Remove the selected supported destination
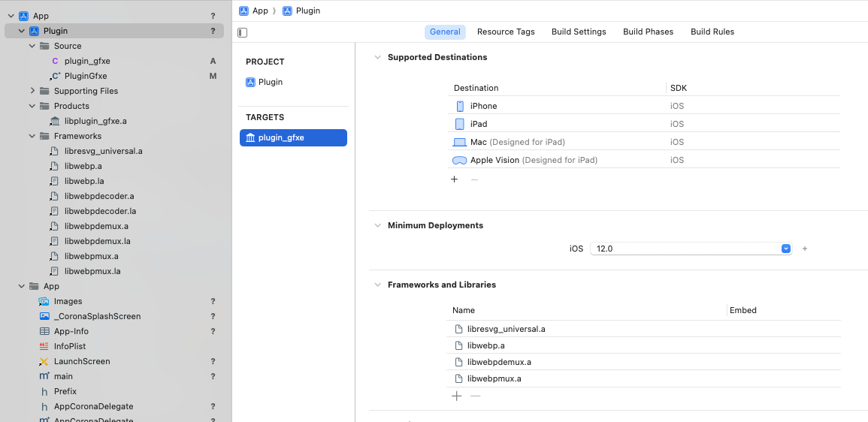 474,179
